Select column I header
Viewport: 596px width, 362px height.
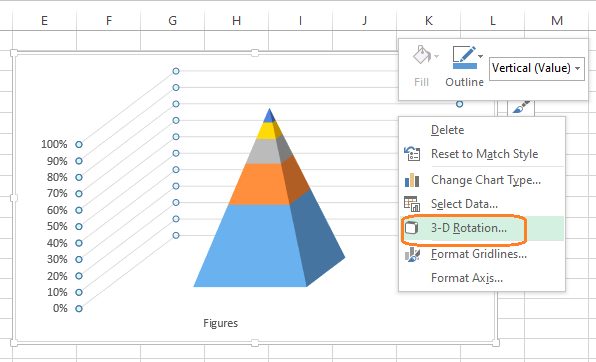(x=300, y=21)
